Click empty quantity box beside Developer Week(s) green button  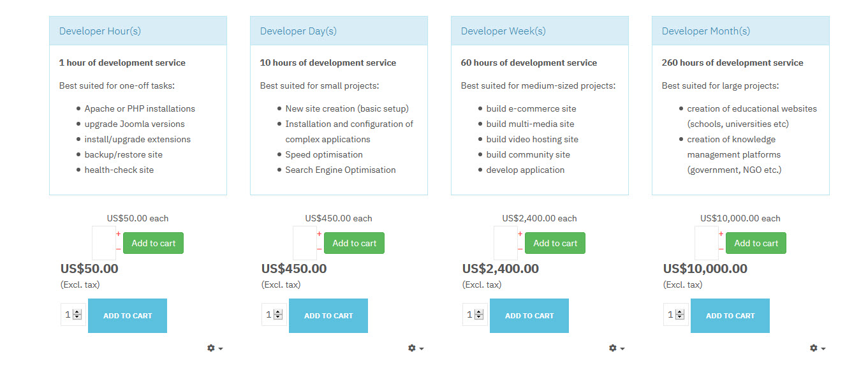point(505,243)
